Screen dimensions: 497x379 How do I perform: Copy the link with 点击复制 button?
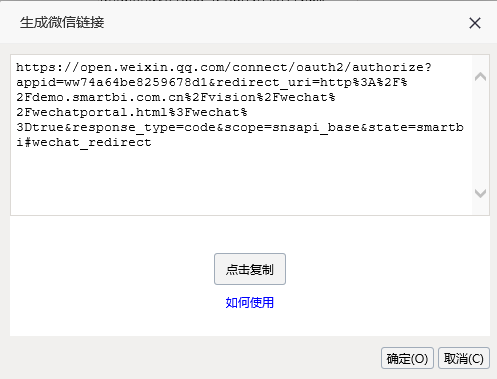(x=250, y=269)
